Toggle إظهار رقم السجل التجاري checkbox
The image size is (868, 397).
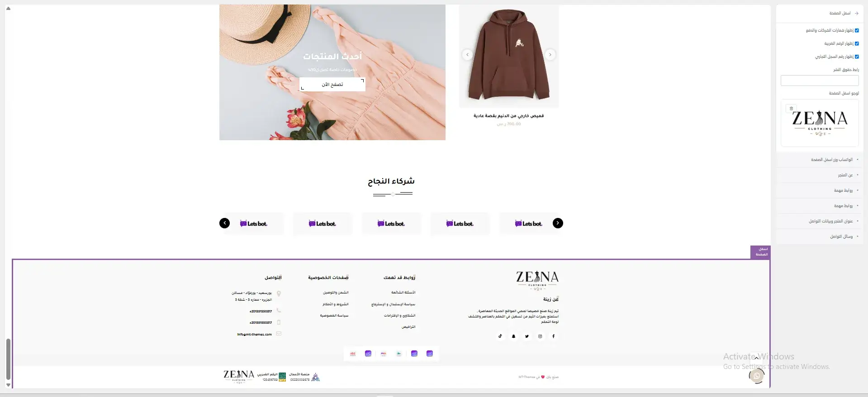tap(857, 57)
